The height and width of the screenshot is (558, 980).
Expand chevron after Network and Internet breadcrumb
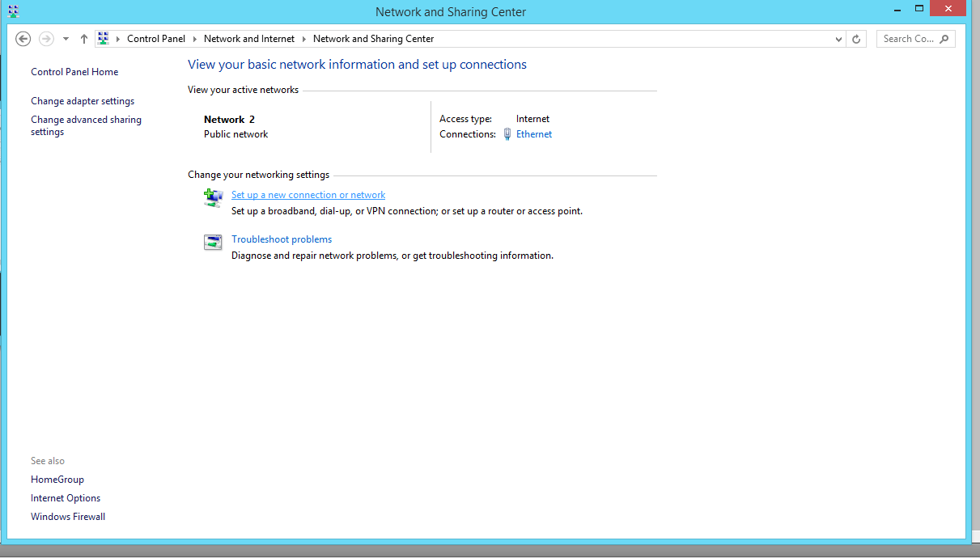(304, 39)
